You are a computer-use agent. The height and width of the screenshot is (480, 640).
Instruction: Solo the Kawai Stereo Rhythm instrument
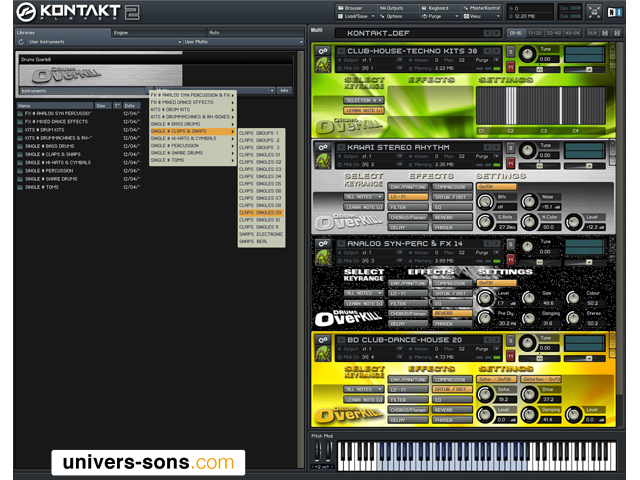510,148
